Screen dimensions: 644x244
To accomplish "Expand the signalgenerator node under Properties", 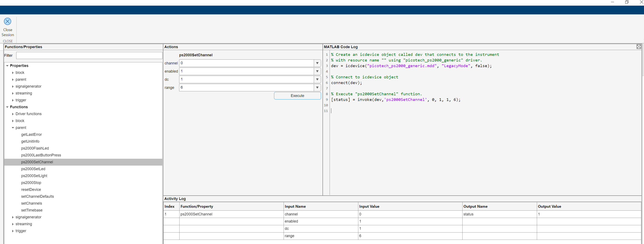I will point(13,86).
